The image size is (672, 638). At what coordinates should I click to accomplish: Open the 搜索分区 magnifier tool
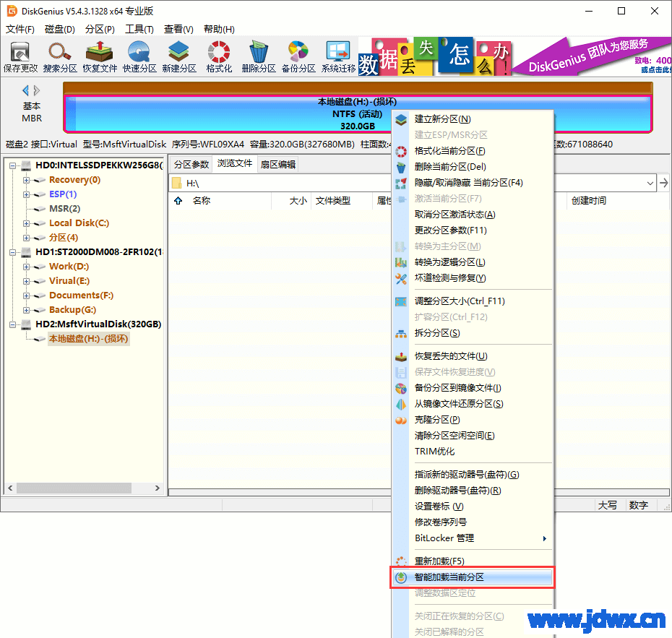coord(60,57)
